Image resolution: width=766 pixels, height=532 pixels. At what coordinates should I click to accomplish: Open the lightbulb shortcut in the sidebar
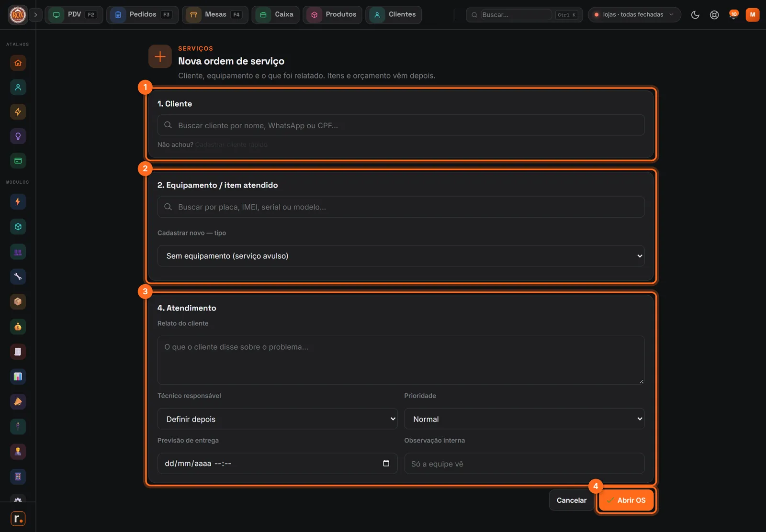(x=18, y=136)
